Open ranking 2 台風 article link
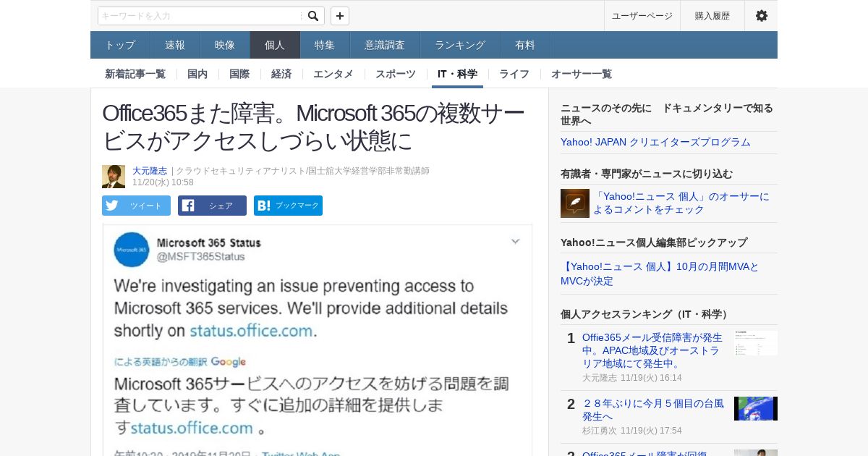 [x=652, y=410]
